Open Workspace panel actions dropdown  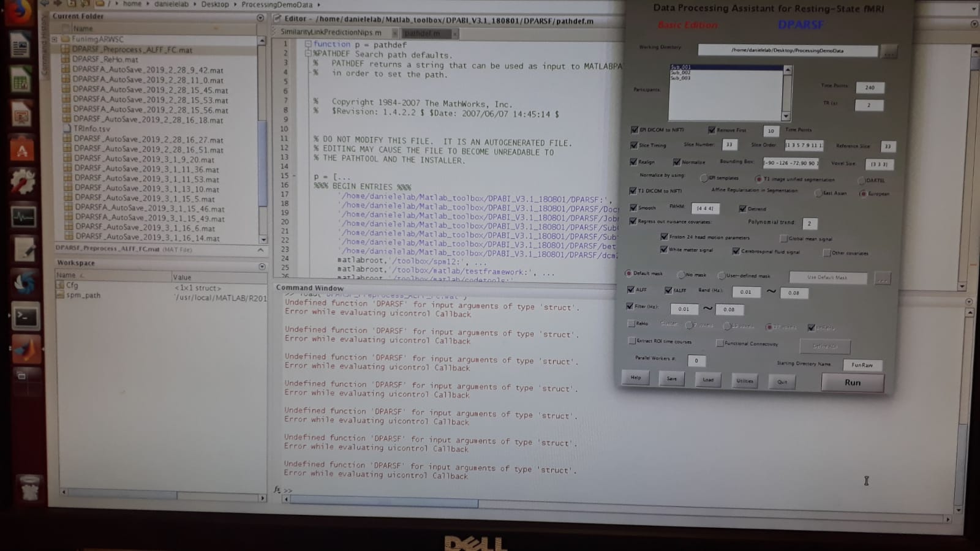pos(262,266)
